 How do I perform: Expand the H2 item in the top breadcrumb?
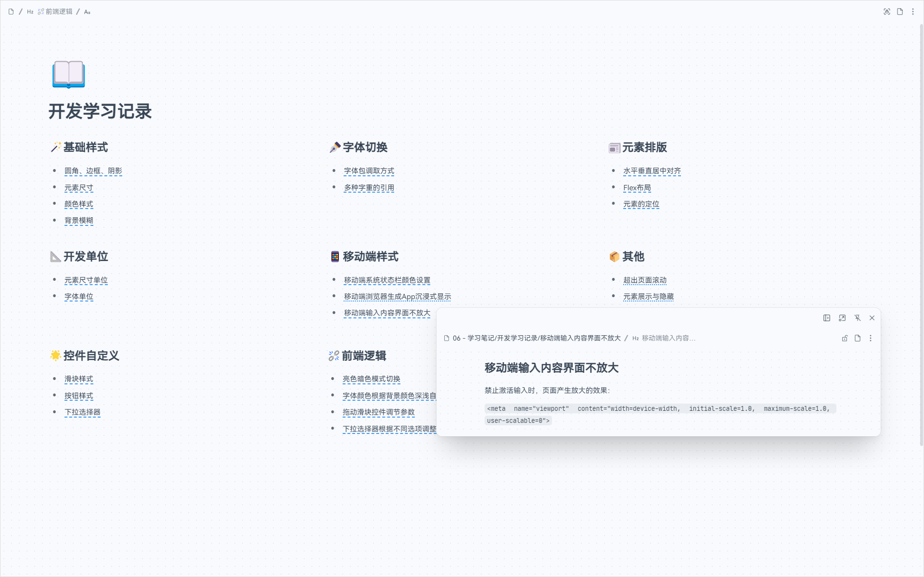coord(29,12)
